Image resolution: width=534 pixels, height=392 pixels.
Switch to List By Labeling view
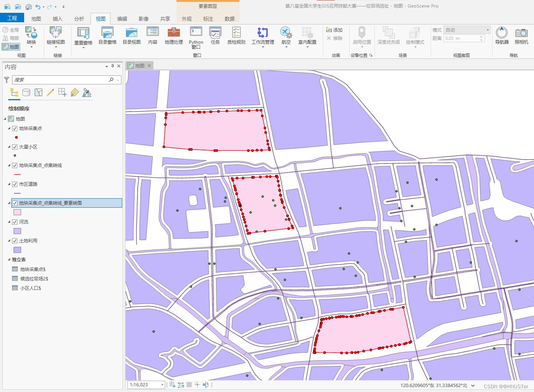pos(75,92)
